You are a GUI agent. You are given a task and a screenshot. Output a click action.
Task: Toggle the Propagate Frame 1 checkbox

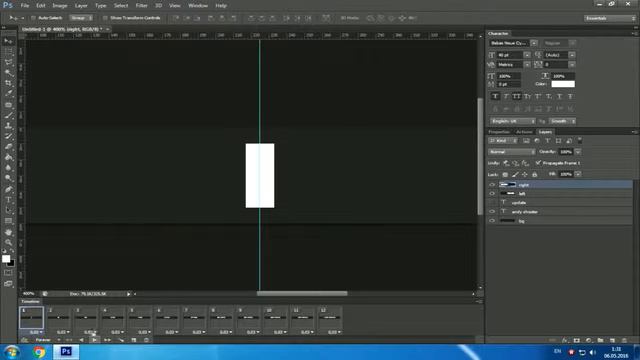coord(538,163)
